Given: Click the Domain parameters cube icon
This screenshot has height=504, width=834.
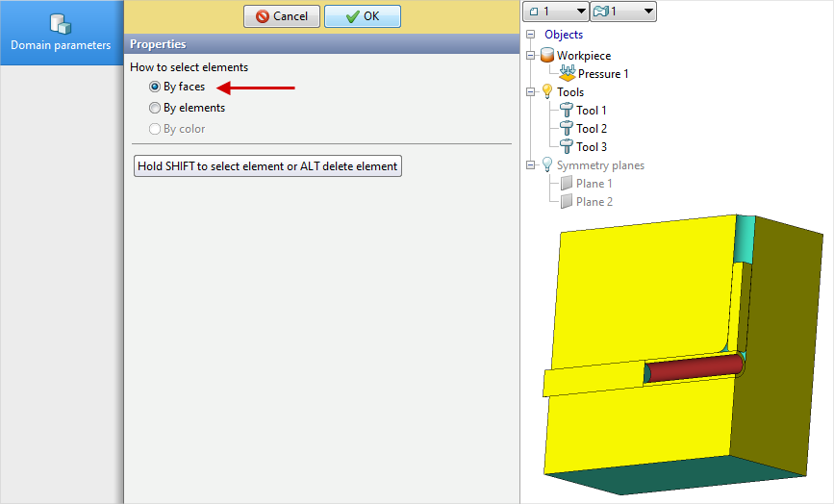Looking at the screenshot, I should [x=61, y=23].
